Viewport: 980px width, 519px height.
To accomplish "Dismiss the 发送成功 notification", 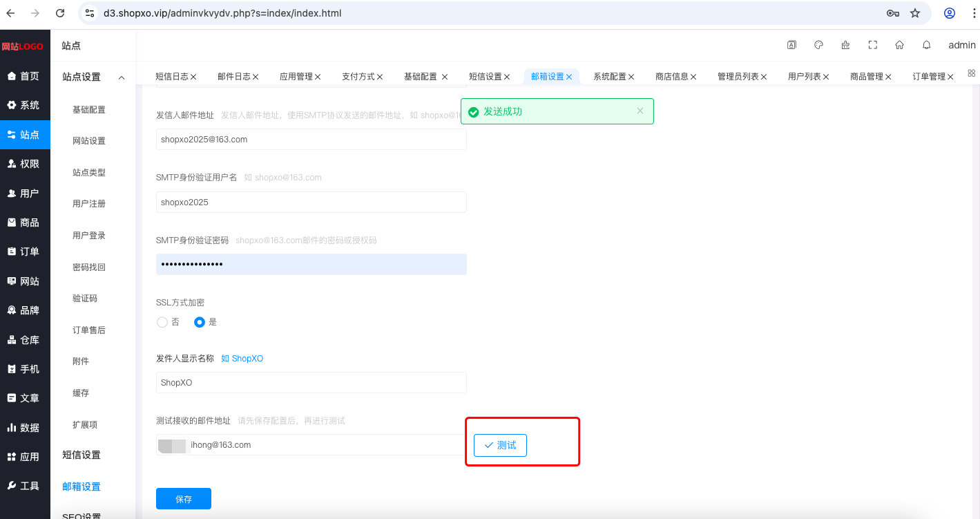I will tap(640, 111).
